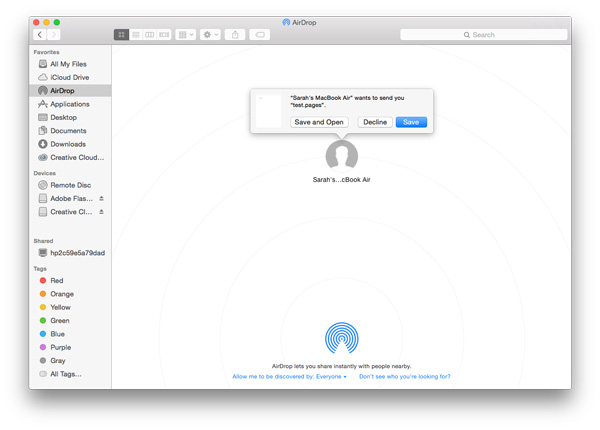The height and width of the screenshot is (430, 600).
Task: Decline the incoming AirDrop file
Action: tap(375, 122)
